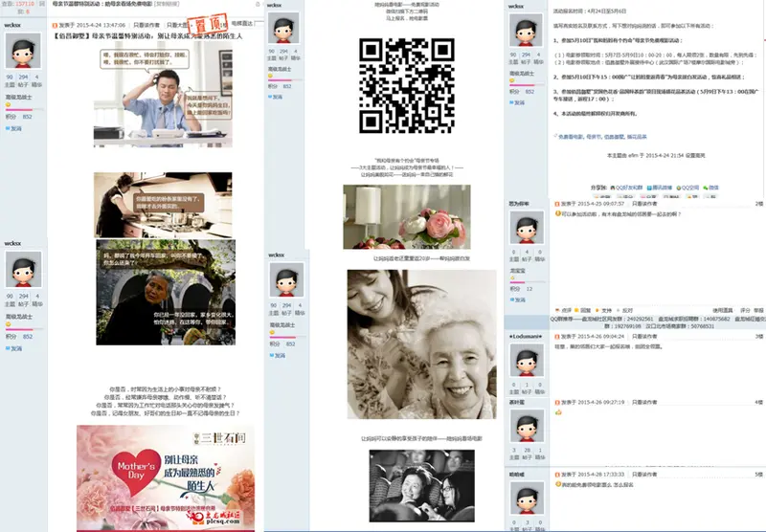Image resolution: width=766 pixels, height=532 pixels.
Task: Click the orange post icon beside 2015-4-28 17:33:33
Action: (557, 475)
